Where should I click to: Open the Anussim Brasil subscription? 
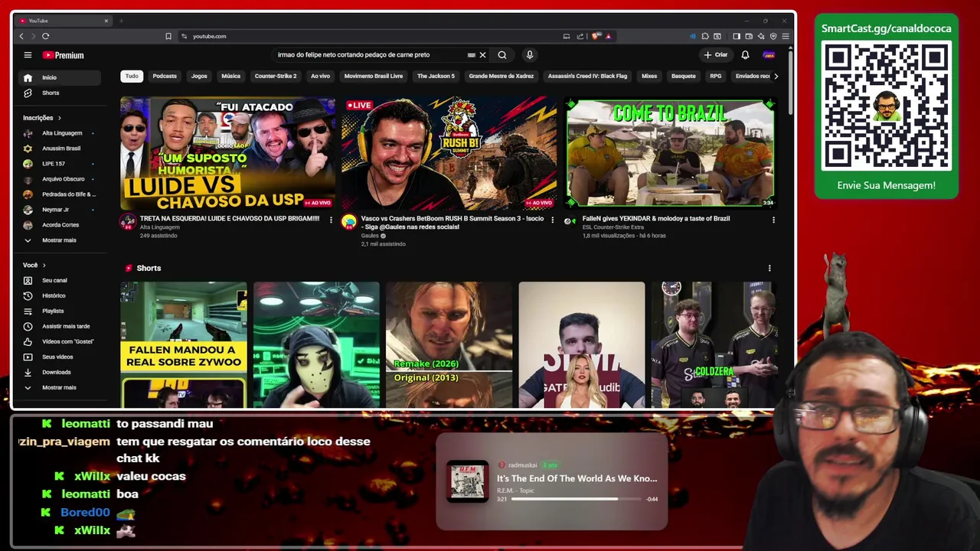60,148
